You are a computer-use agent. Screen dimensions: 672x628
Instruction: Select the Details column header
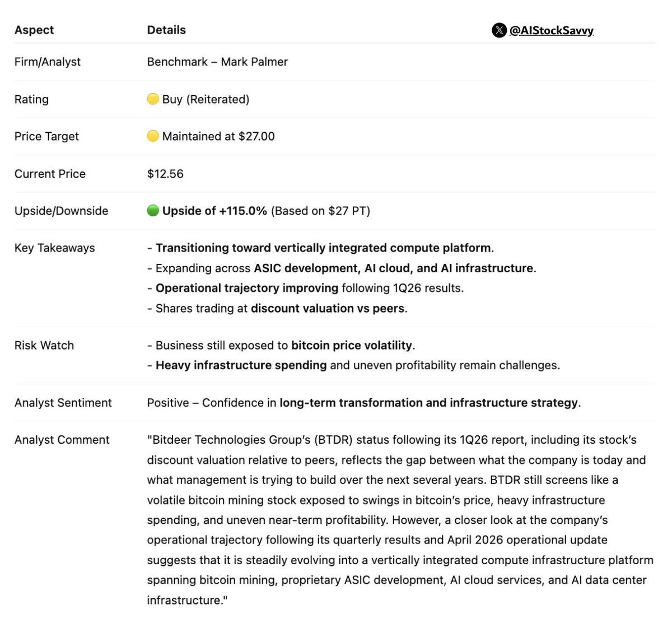pos(166,30)
